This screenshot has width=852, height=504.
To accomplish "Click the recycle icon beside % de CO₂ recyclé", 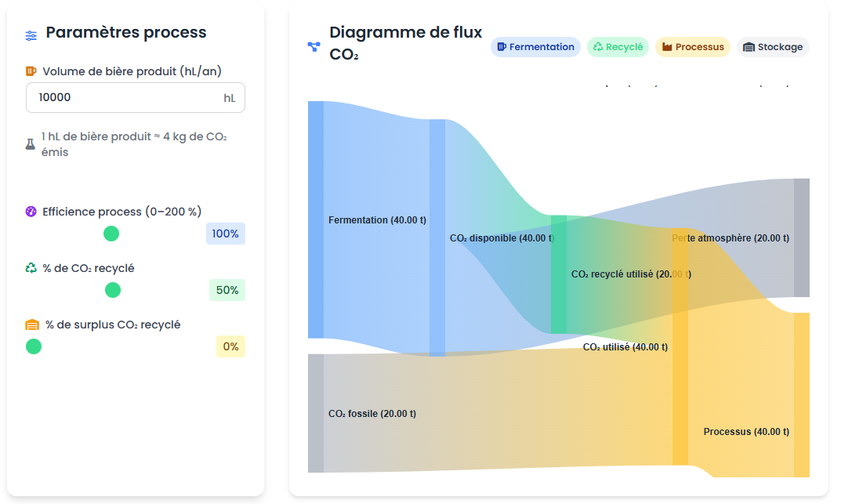I will 31,268.
